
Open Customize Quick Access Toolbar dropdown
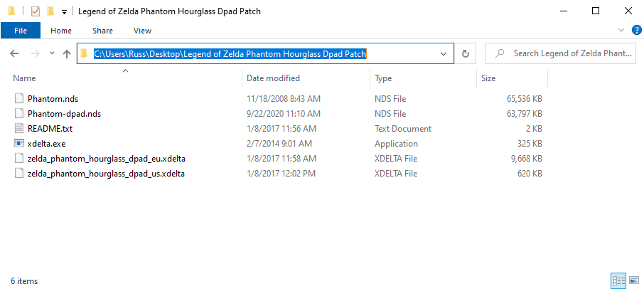point(64,12)
